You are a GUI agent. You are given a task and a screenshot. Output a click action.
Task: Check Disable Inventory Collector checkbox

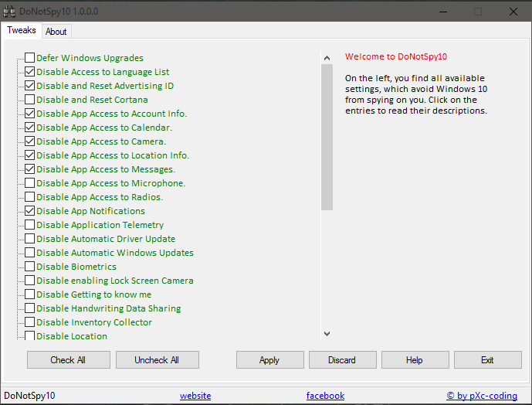click(30, 322)
